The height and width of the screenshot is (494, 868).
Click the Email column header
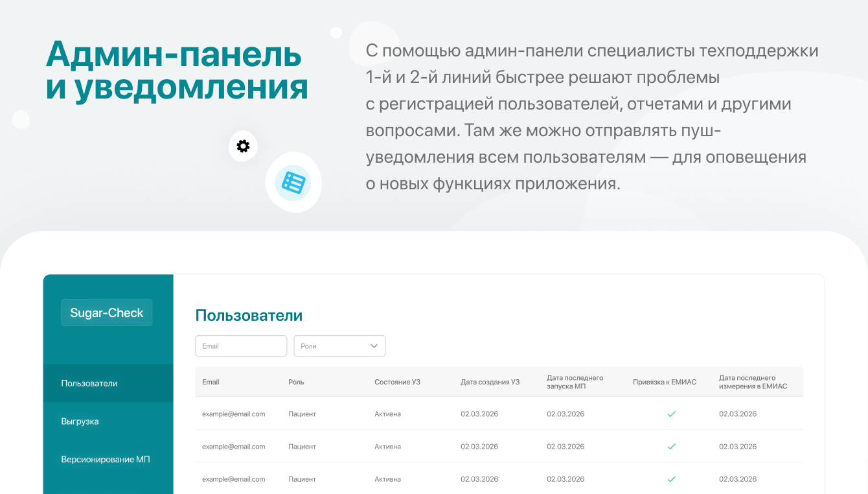[211, 382]
